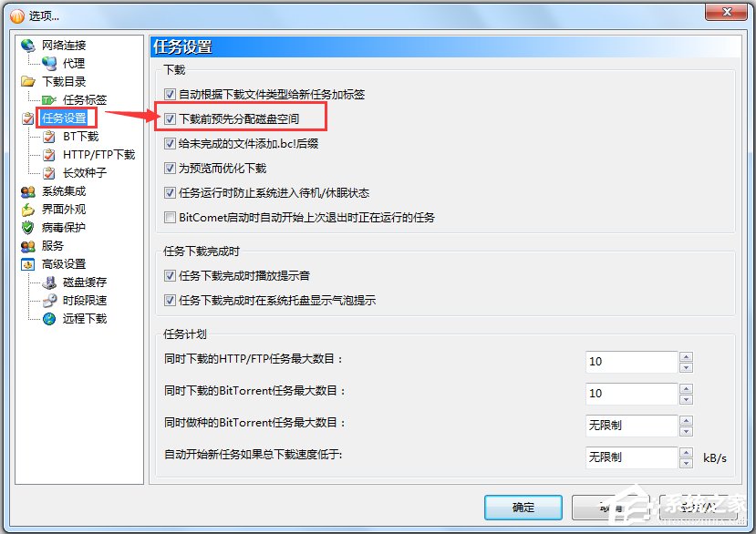Click the shield icon for 病毒保护
Viewport: 756px width, 534px height.
coord(28,227)
